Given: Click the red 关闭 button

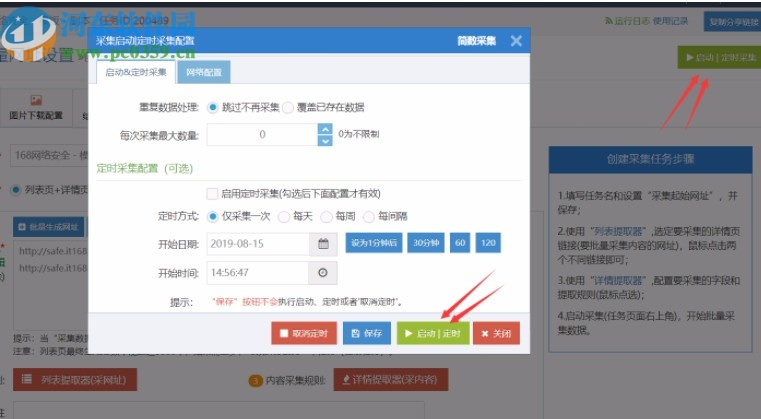Looking at the screenshot, I should point(496,333).
